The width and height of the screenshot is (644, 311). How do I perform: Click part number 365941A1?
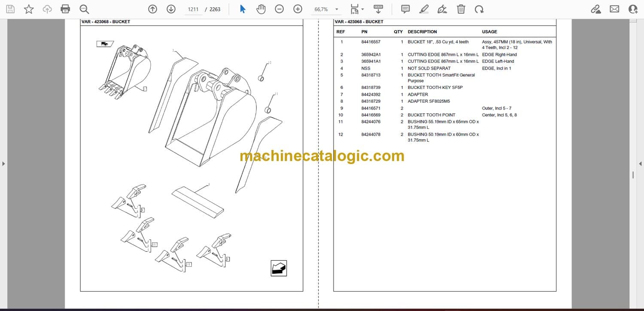[x=370, y=61]
